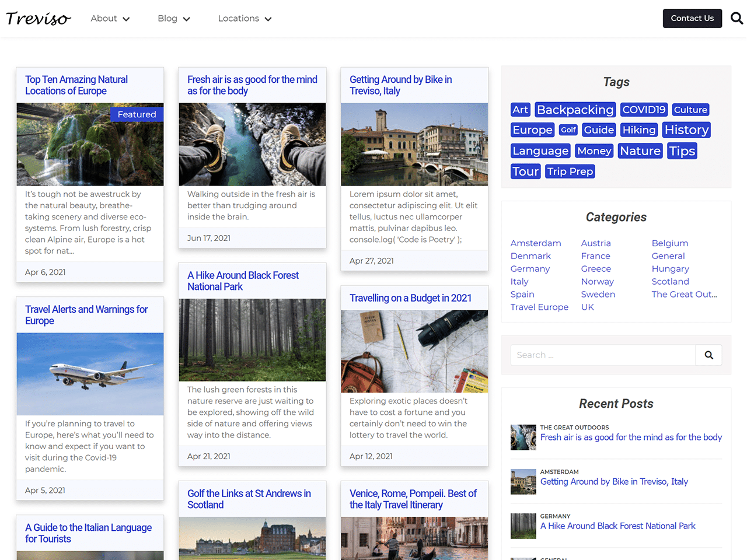The width and height of the screenshot is (747, 560).
Task: Click the Treviso site logo
Action: point(39,19)
